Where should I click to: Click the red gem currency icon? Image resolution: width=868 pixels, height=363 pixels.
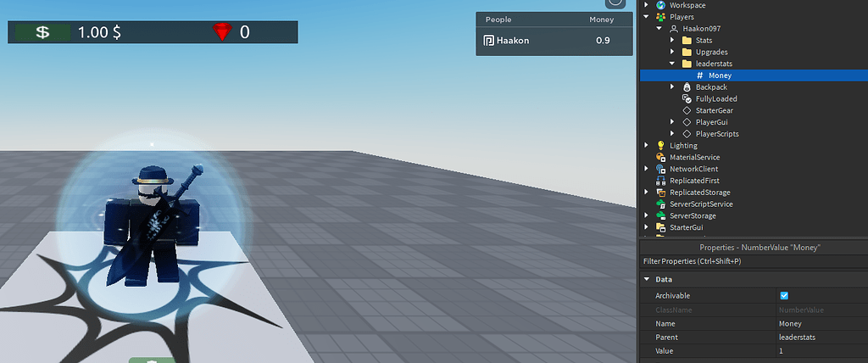tap(222, 32)
